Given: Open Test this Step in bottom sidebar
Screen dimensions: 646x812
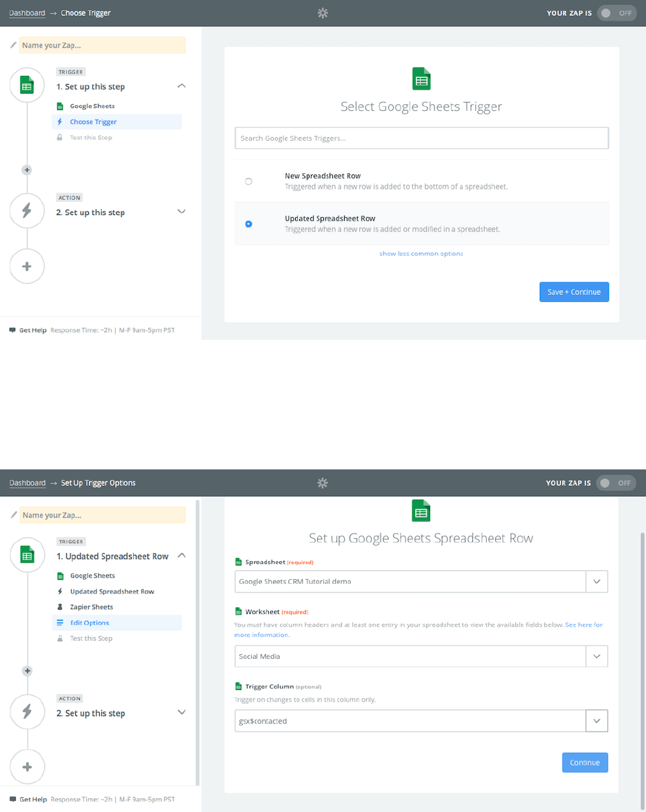Looking at the screenshot, I should tap(91, 638).
